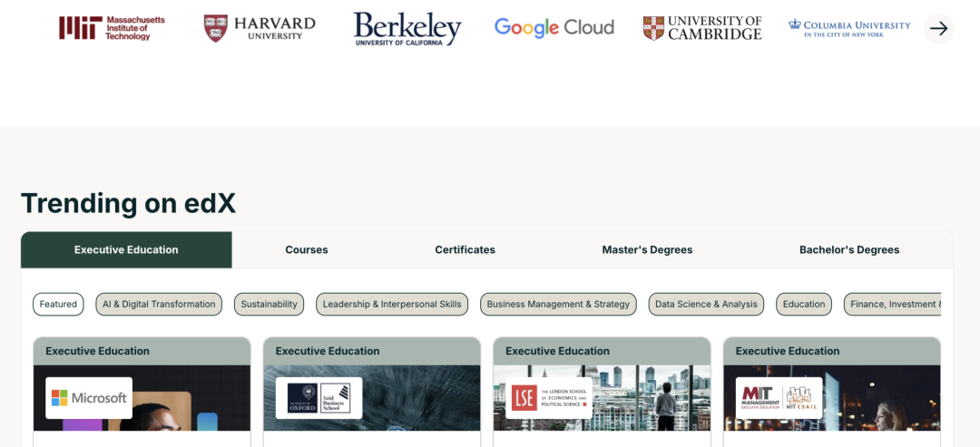Screen dimensions: 980x447
Task: Click the Microsoft logo on the first card
Action: click(x=89, y=398)
